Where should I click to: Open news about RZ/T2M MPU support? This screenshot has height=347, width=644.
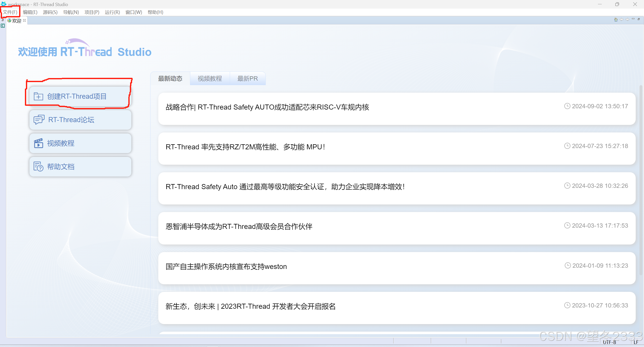tap(245, 147)
